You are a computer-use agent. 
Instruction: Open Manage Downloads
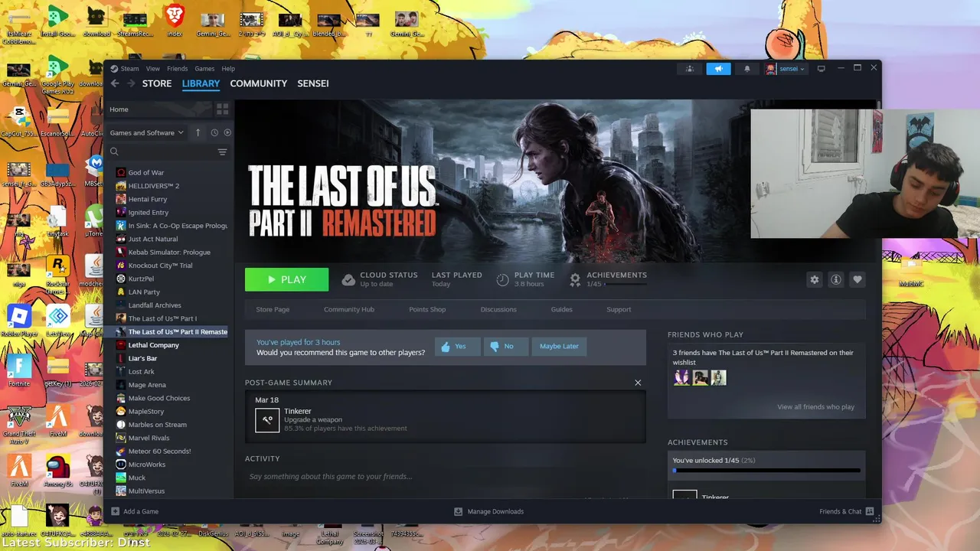point(488,511)
